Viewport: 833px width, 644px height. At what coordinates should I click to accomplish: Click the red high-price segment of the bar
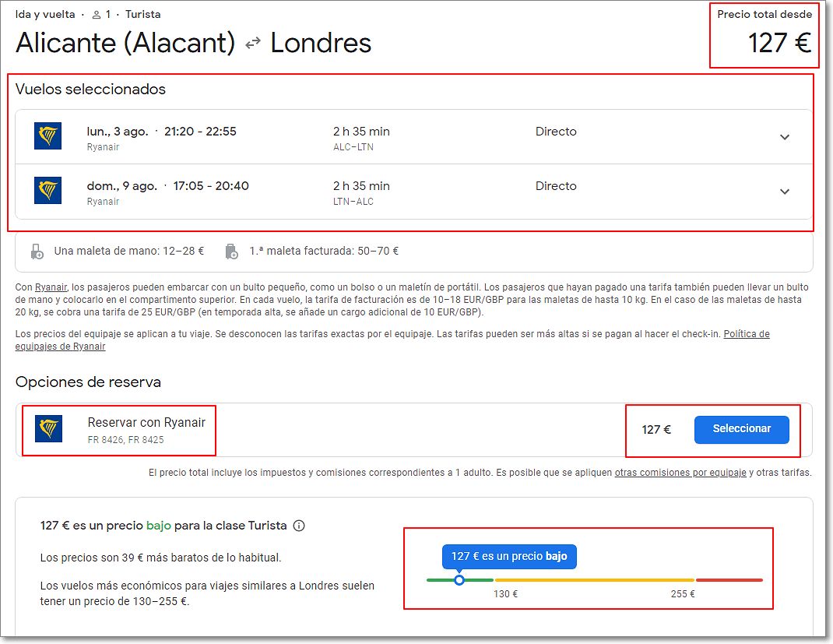coord(729,579)
